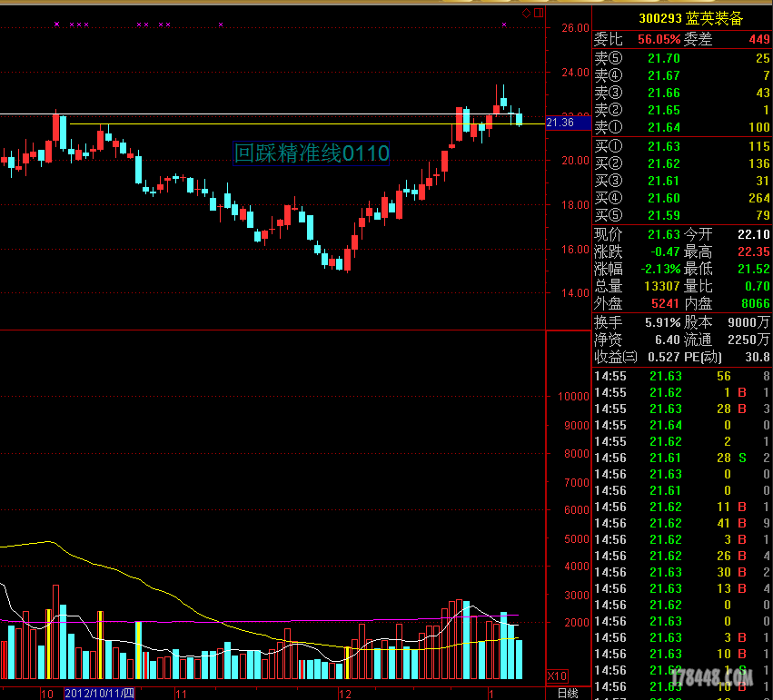
Task: Click the X10 volume scale label
Action: 556,676
